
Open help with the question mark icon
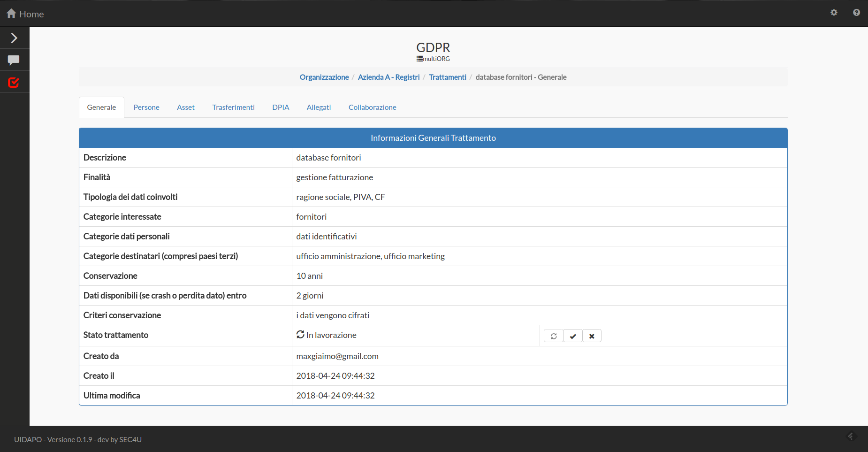[856, 13]
